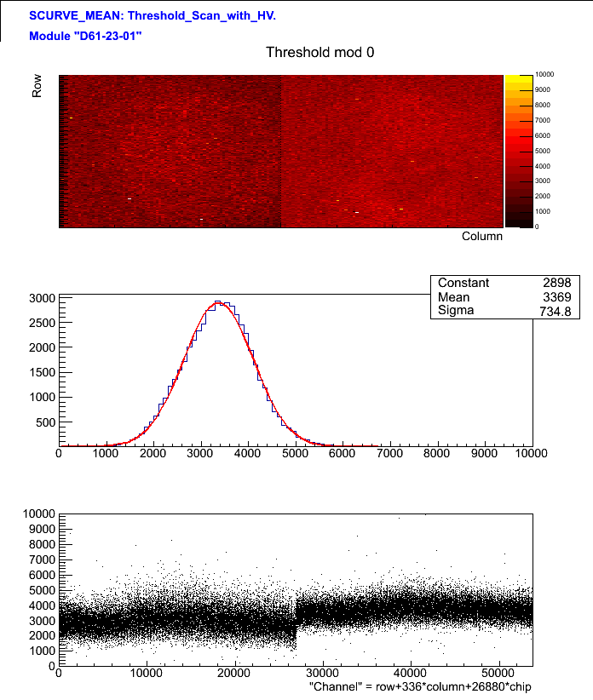593x700 pixels.
Task: Click the 50000 x-axis label of scatter plot
Action: pyautogui.click(x=498, y=673)
